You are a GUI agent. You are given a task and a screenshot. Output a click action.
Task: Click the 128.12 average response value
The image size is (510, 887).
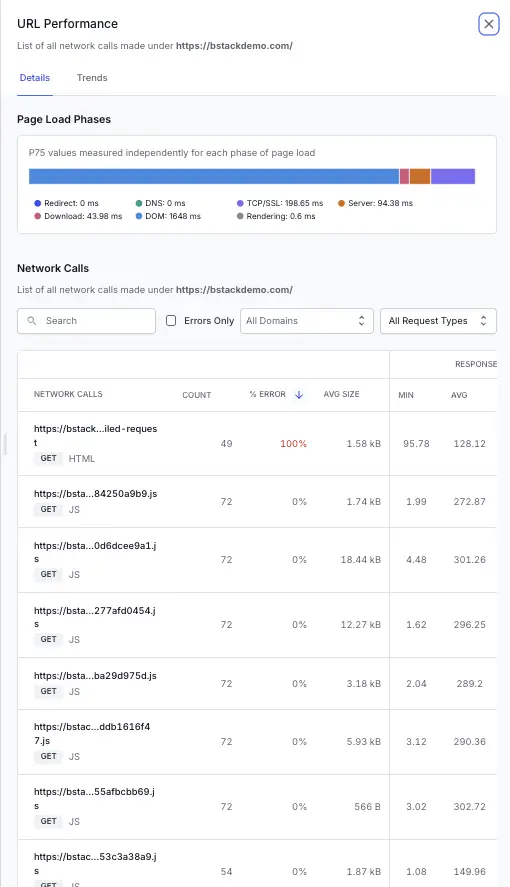[x=469, y=444]
